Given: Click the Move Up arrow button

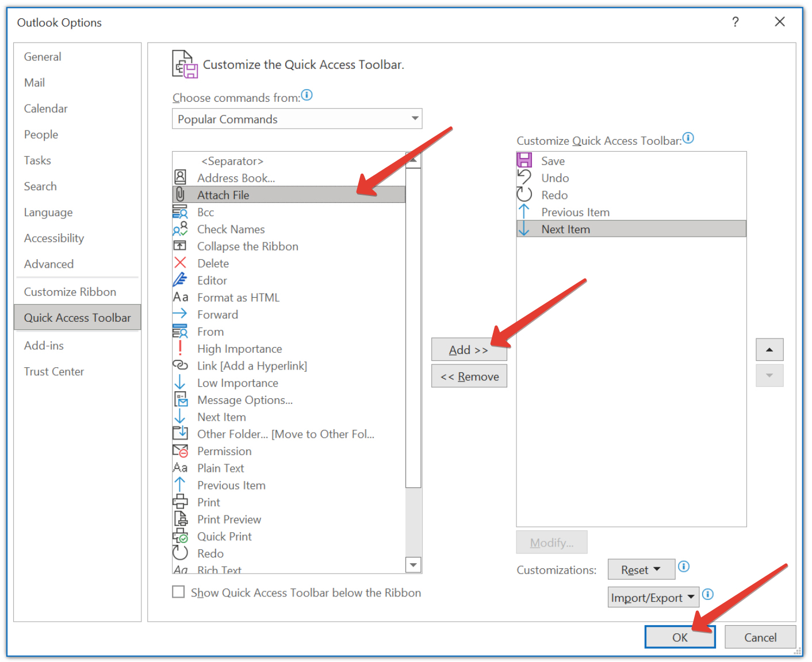Looking at the screenshot, I should point(769,349).
